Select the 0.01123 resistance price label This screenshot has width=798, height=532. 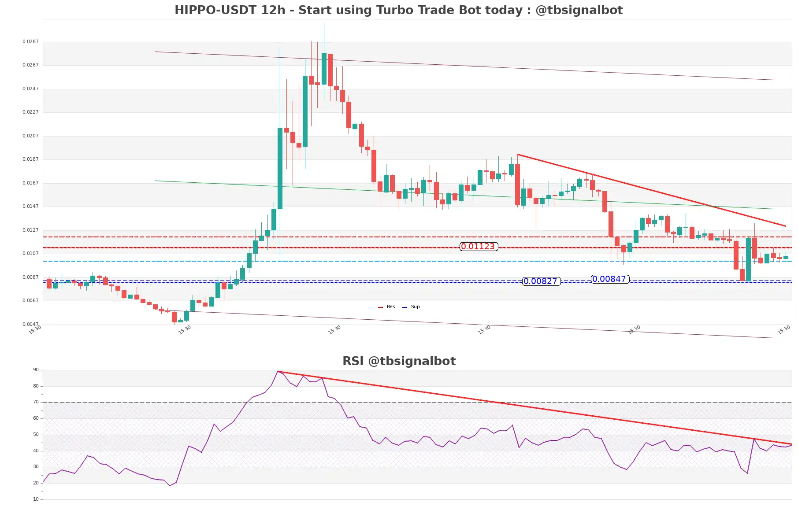point(479,247)
